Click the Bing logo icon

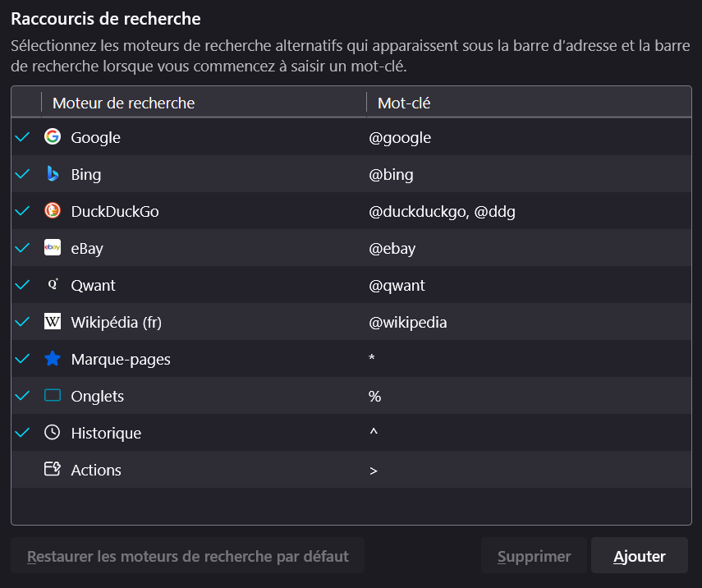click(x=53, y=174)
